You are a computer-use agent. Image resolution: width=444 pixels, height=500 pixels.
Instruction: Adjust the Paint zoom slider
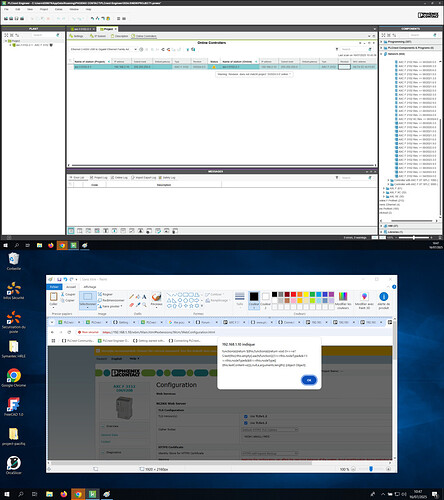click(371, 469)
